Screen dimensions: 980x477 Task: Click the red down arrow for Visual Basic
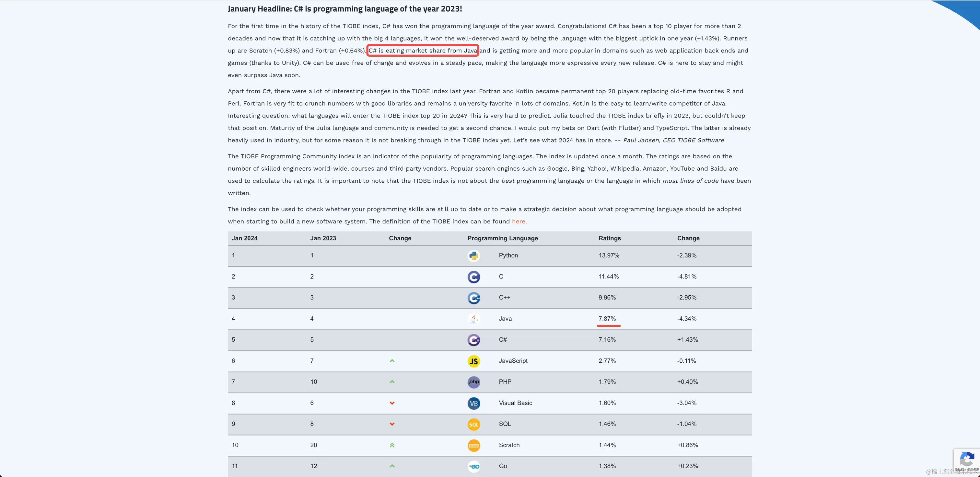coord(392,403)
